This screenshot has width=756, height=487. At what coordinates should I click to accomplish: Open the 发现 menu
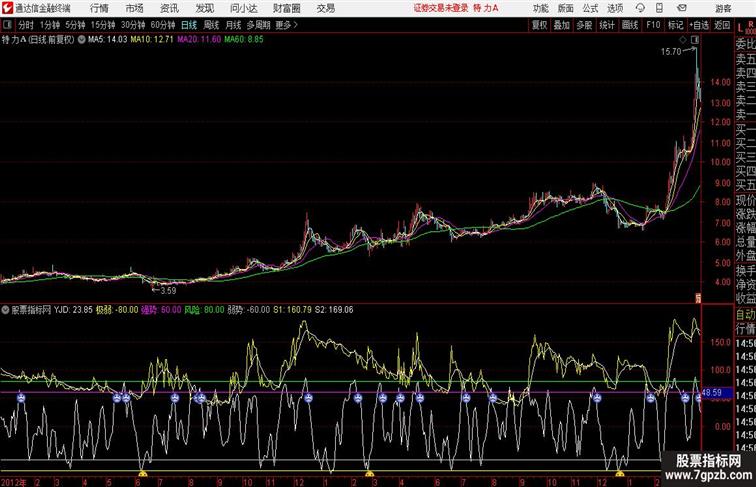[204, 8]
